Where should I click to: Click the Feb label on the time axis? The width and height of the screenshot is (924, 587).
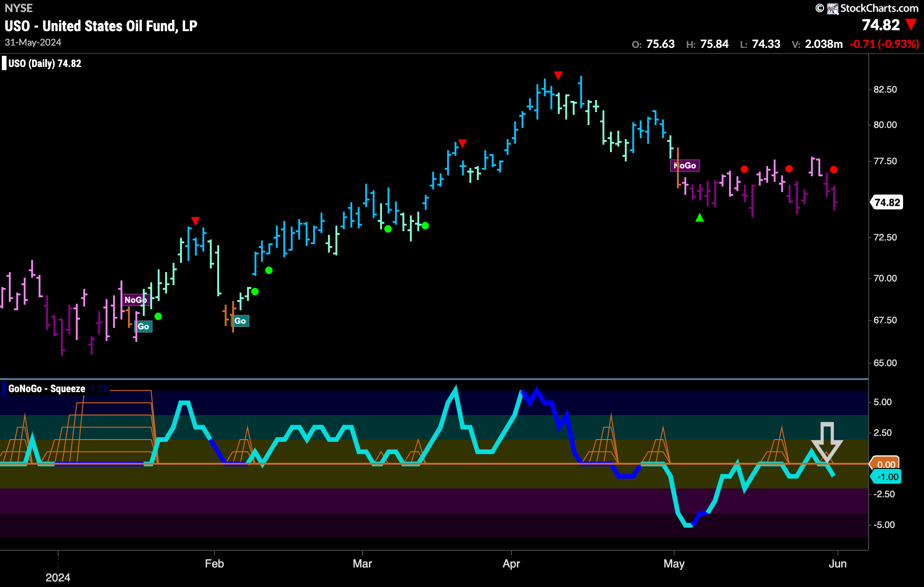pos(214,564)
